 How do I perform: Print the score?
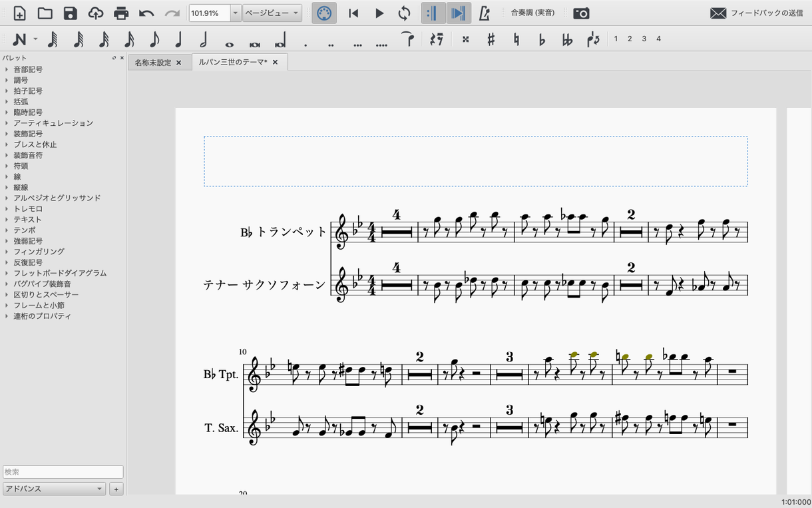120,13
